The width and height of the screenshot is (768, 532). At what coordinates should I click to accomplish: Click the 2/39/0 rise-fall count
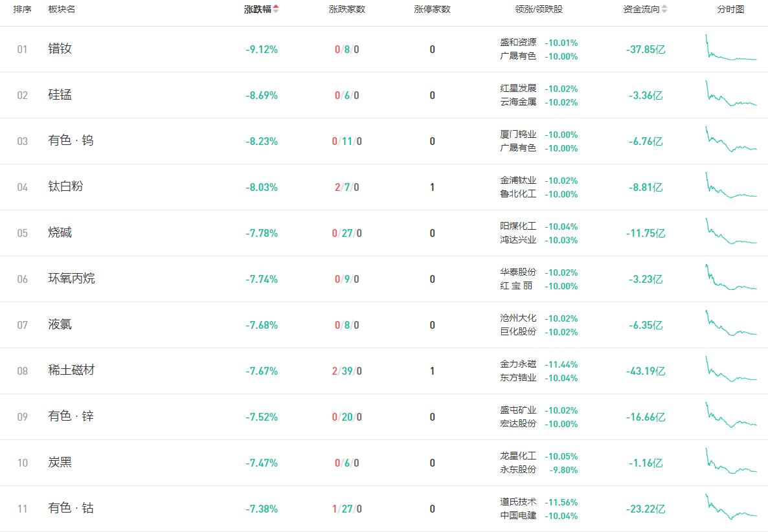tap(347, 371)
